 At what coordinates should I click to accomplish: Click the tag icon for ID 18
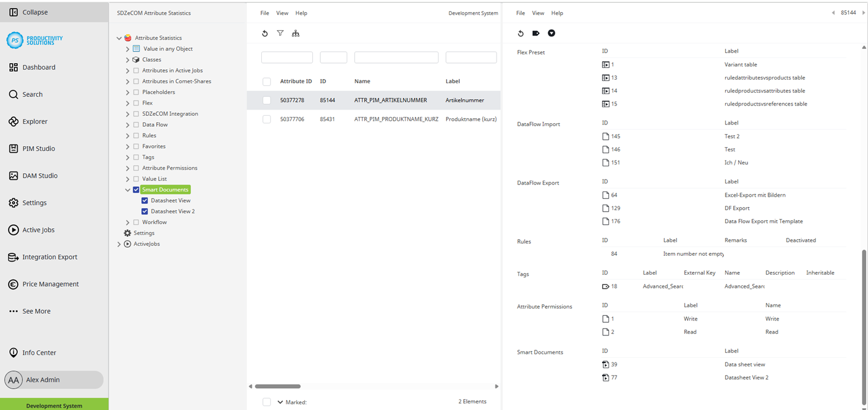click(606, 286)
